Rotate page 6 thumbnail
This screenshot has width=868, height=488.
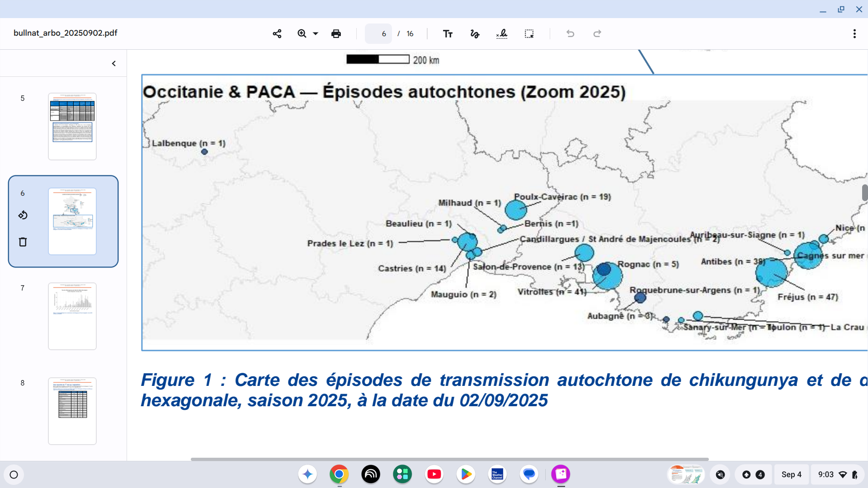23,215
